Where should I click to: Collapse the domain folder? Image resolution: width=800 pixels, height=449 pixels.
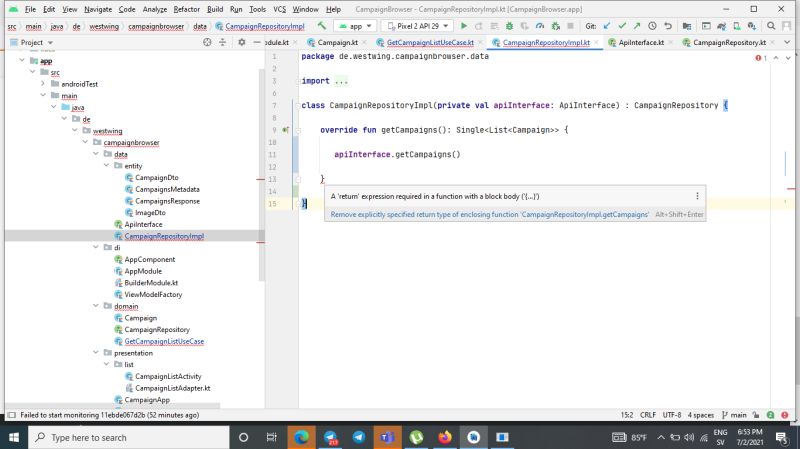tap(95, 306)
